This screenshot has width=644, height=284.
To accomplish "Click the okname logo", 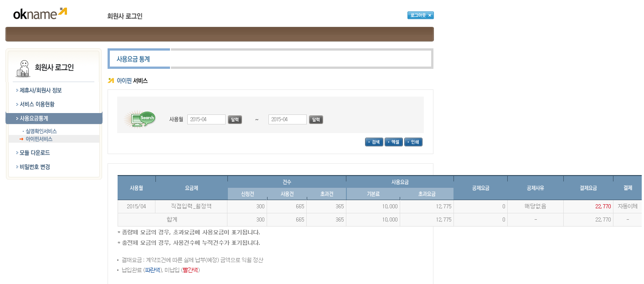I will point(40,14).
